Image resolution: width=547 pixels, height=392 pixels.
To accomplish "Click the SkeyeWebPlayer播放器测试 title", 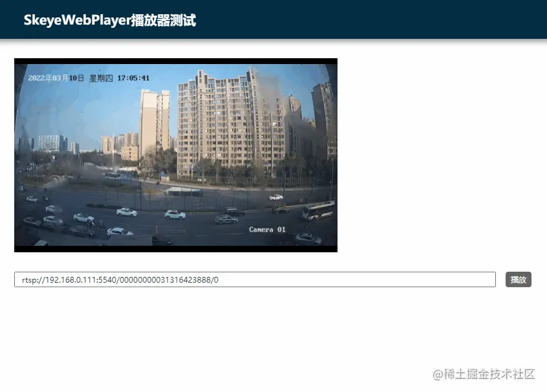I will (x=109, y=20).
